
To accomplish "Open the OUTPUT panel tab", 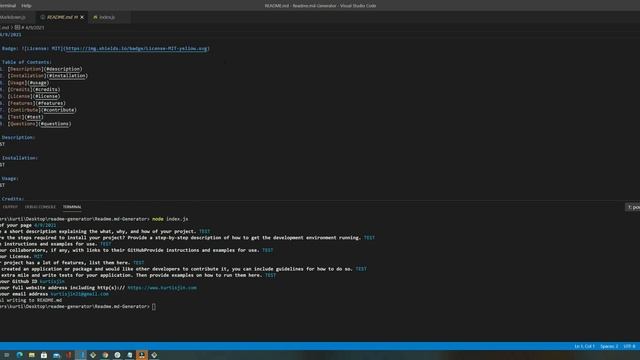I will 10,207.
